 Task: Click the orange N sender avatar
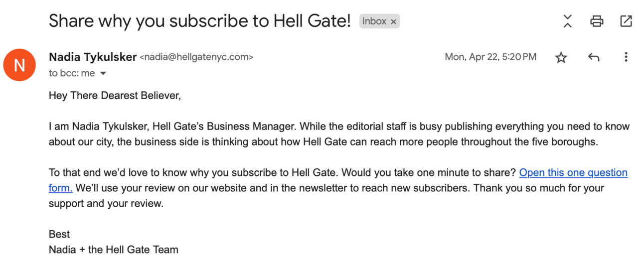click(19, 65)
